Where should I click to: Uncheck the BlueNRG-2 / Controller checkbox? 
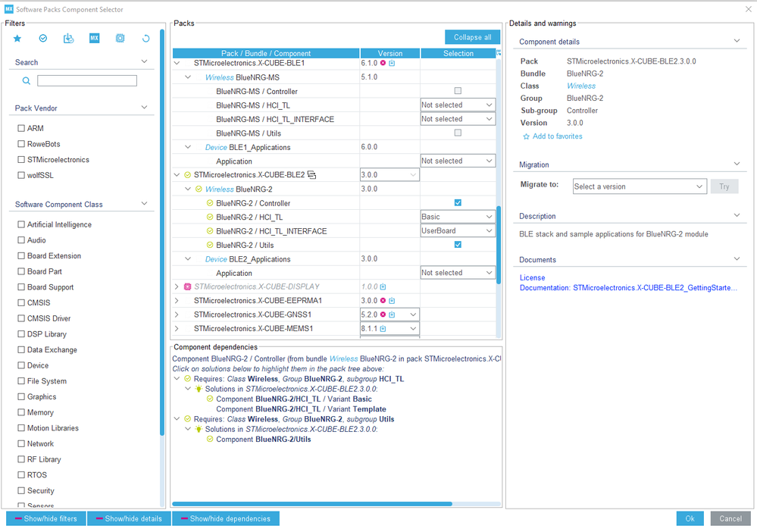point(458,203)
